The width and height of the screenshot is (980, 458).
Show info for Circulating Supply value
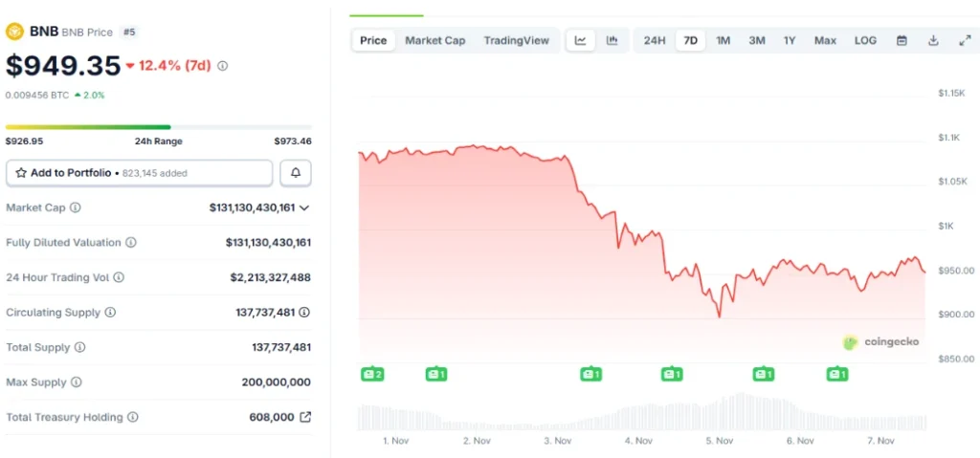[304, 313]
